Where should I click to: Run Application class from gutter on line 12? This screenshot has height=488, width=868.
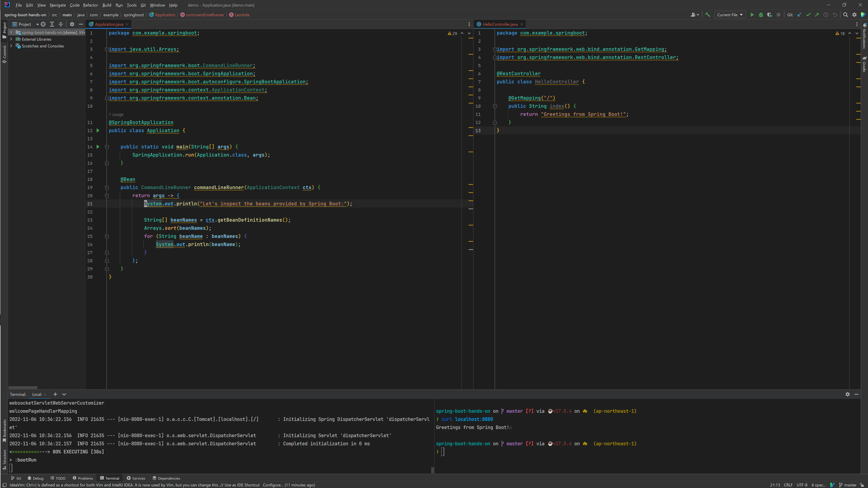98,130
